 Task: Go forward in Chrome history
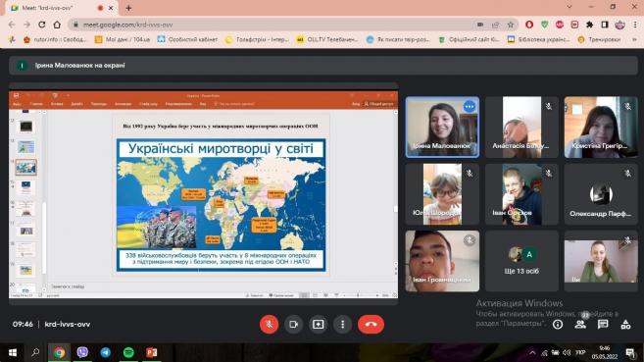tap(26, 25)
